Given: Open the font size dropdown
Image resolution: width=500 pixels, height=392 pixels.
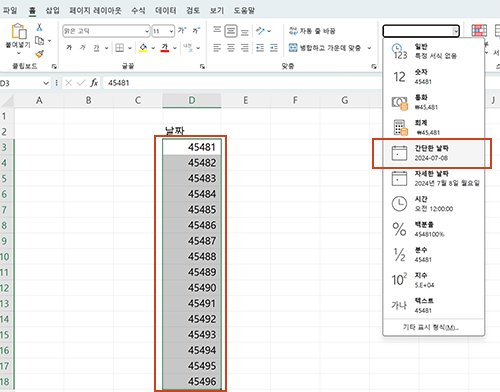Looking at the screenshot, I should 171,31.
